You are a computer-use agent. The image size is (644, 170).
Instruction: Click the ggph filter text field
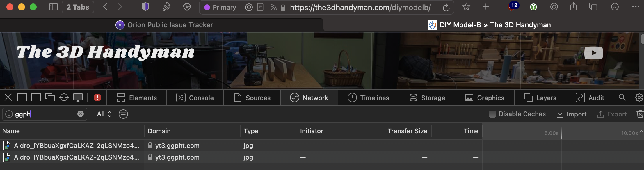(44, 114)
